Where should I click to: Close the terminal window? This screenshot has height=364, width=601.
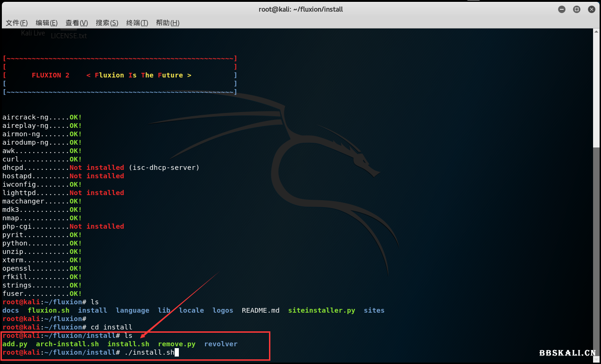point(591,9)
